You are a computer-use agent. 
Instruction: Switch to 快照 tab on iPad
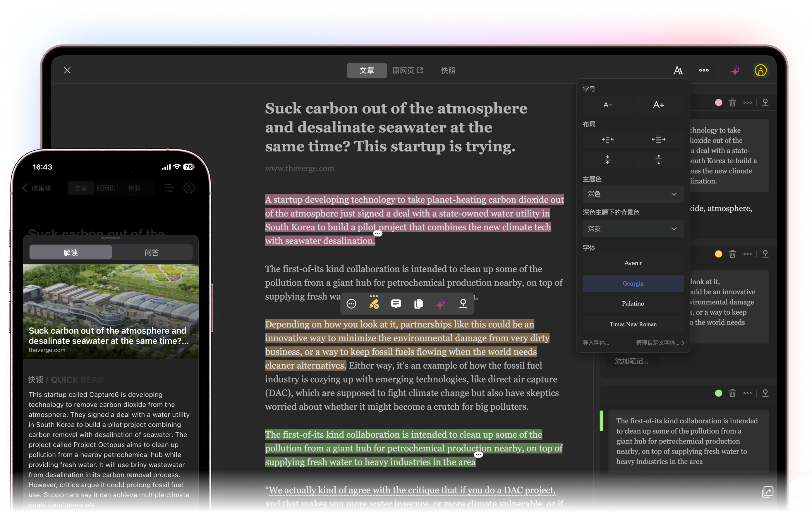(x=447, y=70)
